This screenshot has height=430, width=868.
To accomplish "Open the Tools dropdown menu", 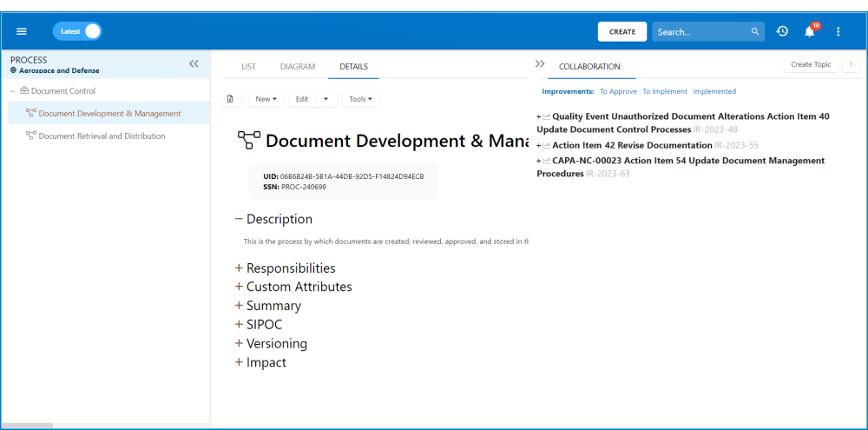I will [361, 99].
